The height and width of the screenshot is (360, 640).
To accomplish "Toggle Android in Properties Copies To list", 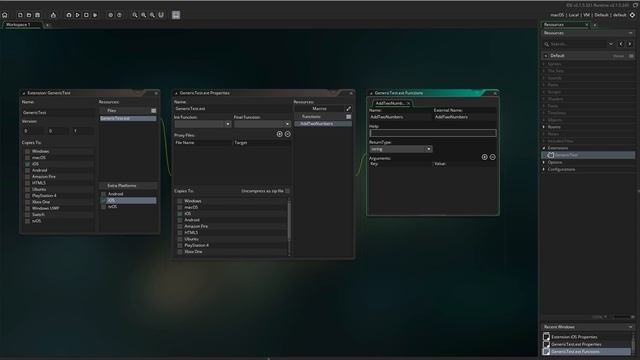I will pyautogui.click(x=180, y=220).
